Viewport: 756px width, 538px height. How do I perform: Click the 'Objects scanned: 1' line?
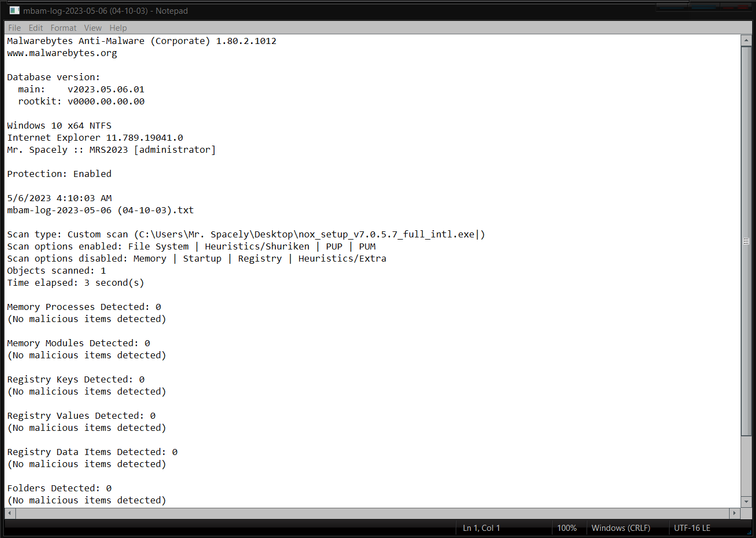57,271
